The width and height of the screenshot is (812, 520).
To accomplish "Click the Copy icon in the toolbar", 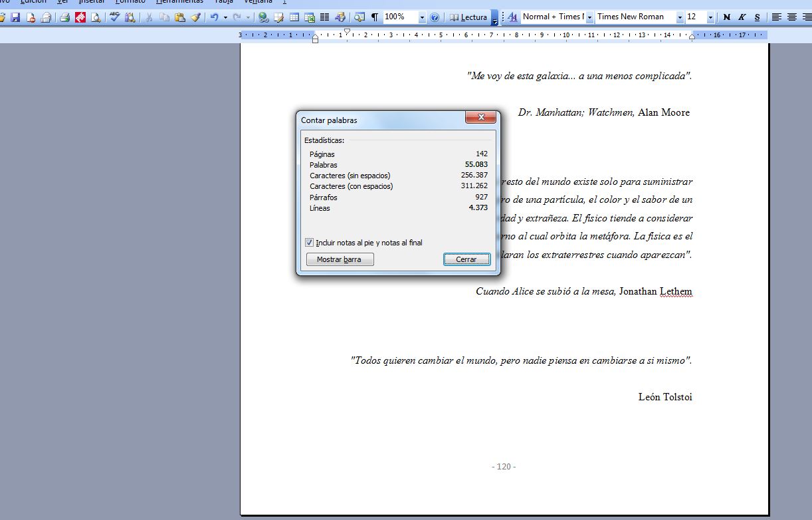I will point(165,17).
